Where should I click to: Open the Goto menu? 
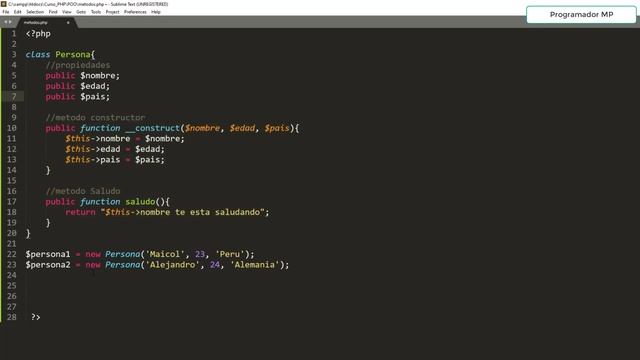[81, 12]
